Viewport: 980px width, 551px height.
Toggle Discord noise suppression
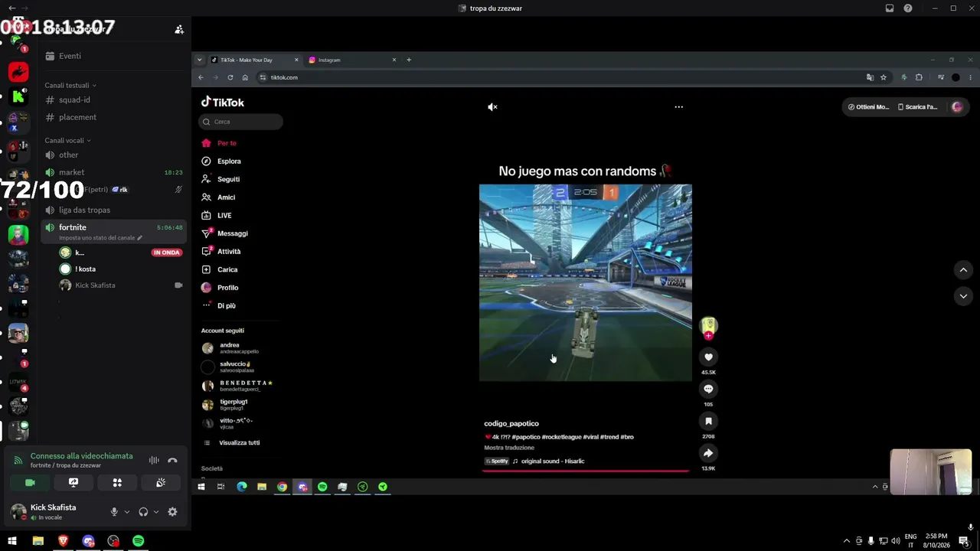point(154,461)
